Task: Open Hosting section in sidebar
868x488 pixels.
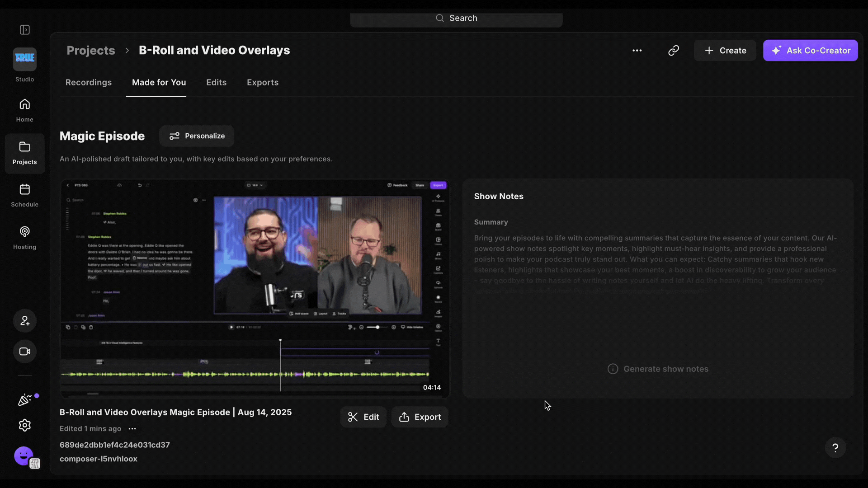Action: point(25,238)
